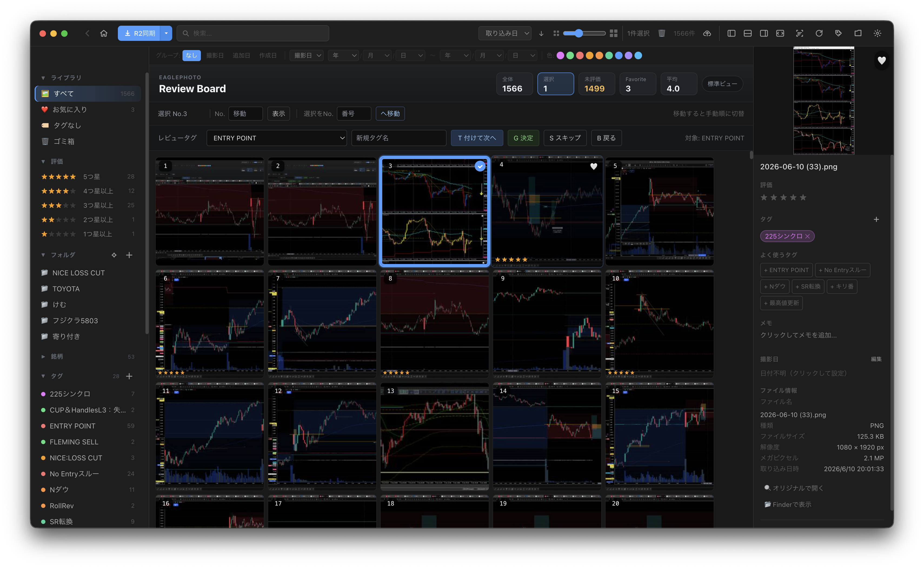This screenshot has height=568, width=924.
Task: Click the search field
Action: [x=253, y=34]
